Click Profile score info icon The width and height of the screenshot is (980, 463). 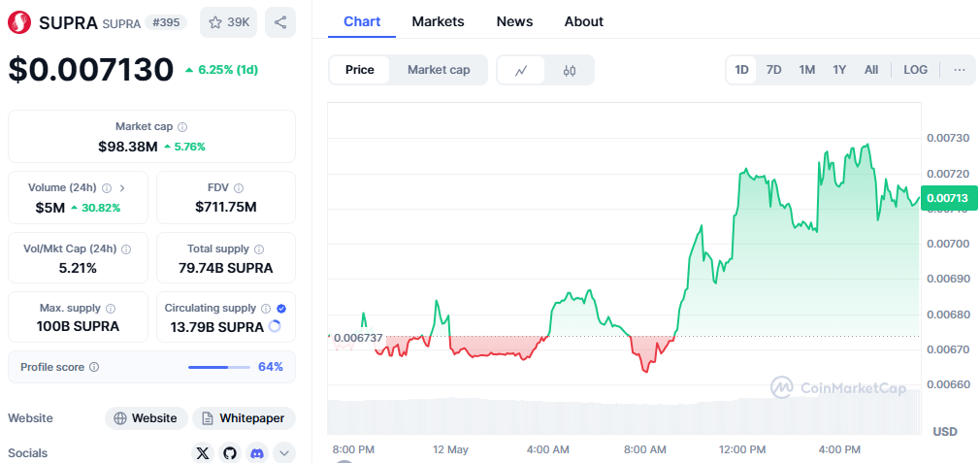(x=94, y=367)
